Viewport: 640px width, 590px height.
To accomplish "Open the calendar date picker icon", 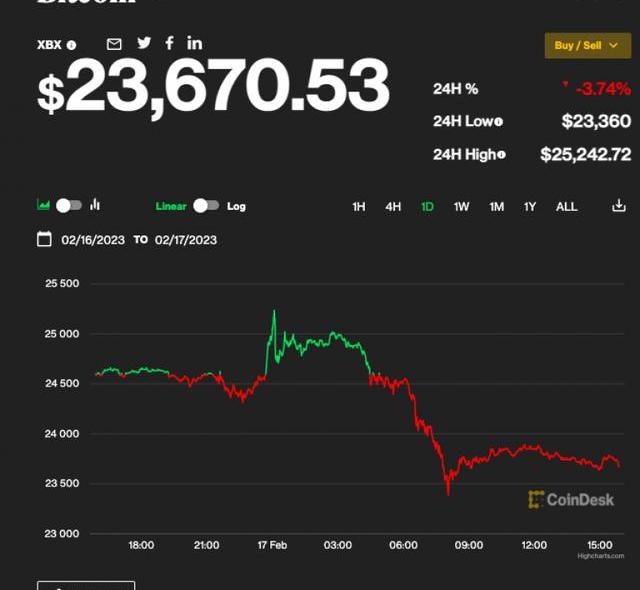I will 44,239.
